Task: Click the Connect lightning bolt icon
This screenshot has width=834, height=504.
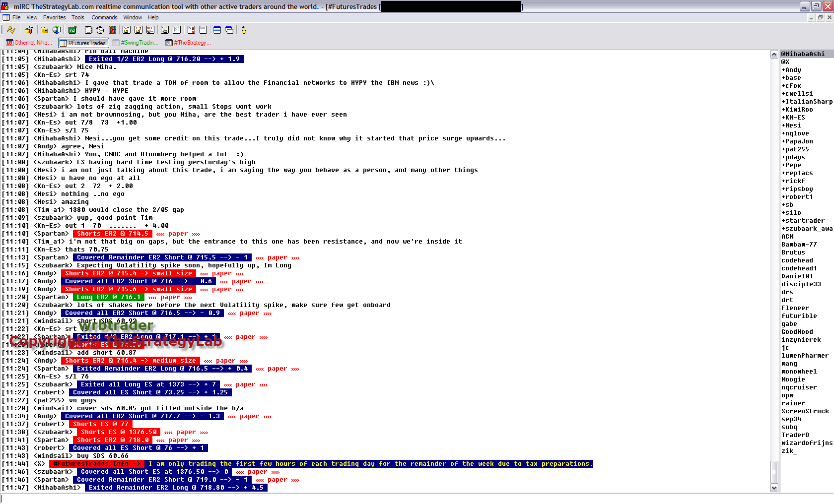Action: coord(11,30)
